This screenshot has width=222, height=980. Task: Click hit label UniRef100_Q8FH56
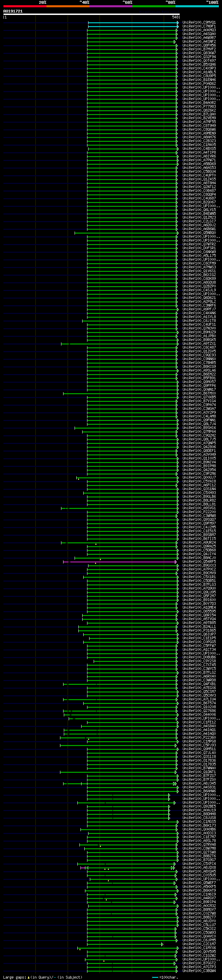click(x=199, y=45)
